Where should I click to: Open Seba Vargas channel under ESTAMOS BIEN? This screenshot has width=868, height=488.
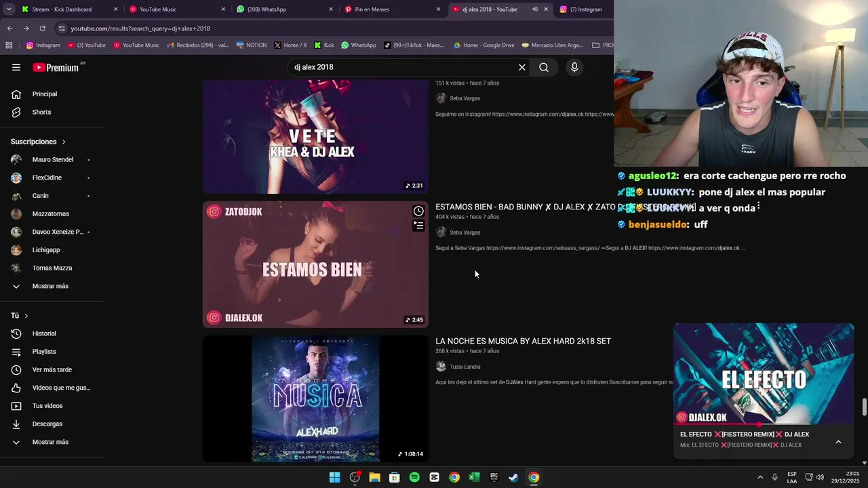coord(465,232)
